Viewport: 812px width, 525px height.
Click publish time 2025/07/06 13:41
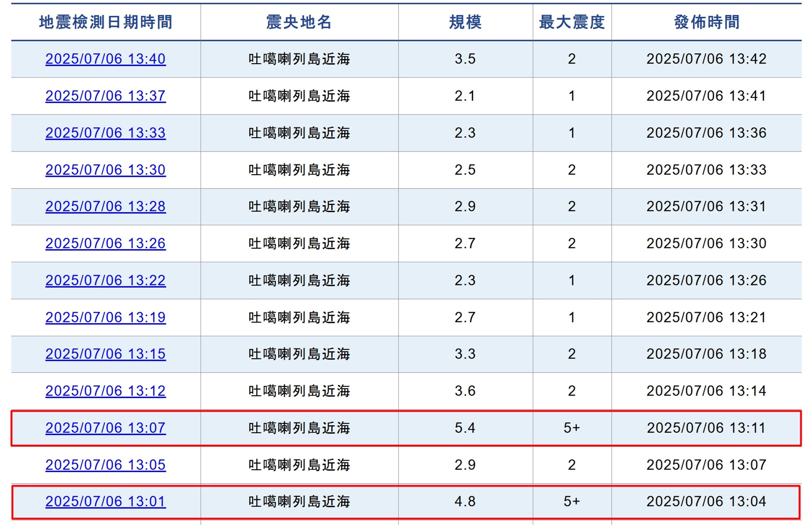click(x=706, y=96)
